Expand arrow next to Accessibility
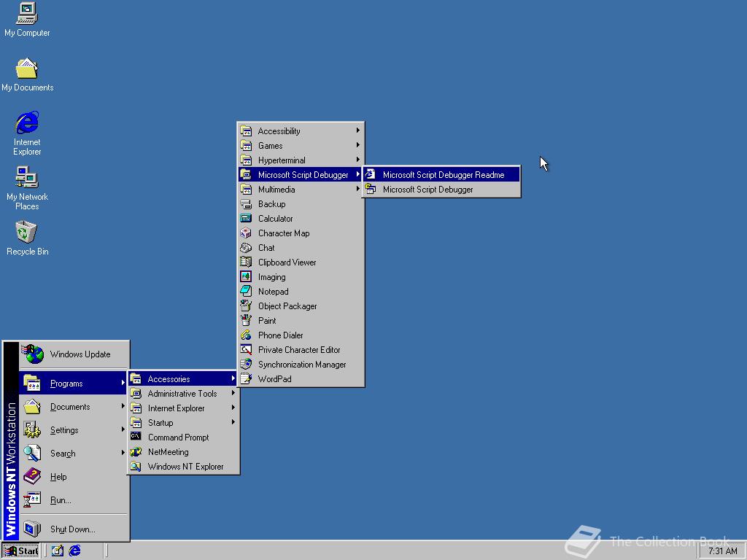747x560 pixels. 357,131
